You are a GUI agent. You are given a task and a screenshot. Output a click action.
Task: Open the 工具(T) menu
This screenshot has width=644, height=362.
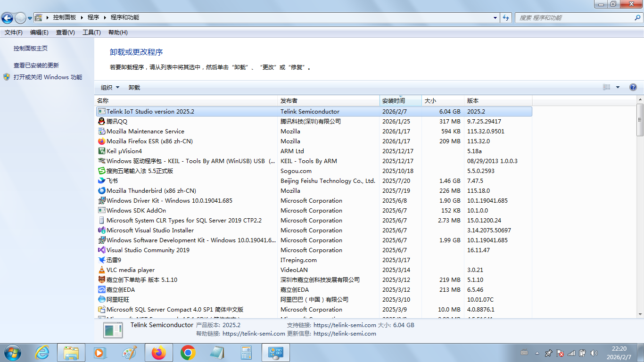tap(91, 33)
